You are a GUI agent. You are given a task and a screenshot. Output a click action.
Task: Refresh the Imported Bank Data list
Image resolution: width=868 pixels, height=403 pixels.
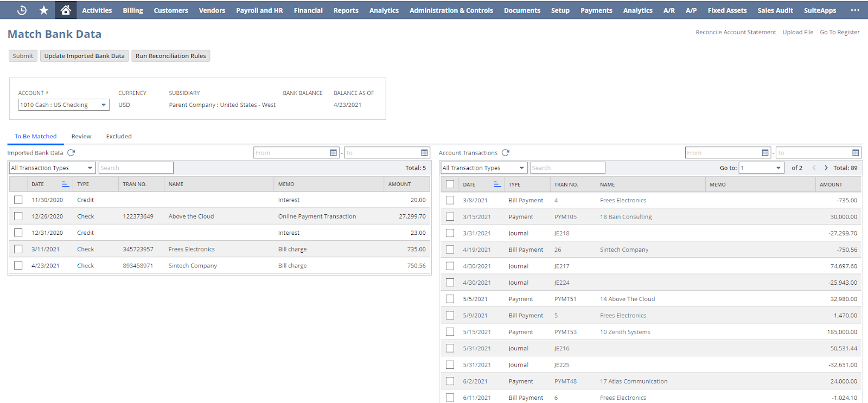(71, 153)
